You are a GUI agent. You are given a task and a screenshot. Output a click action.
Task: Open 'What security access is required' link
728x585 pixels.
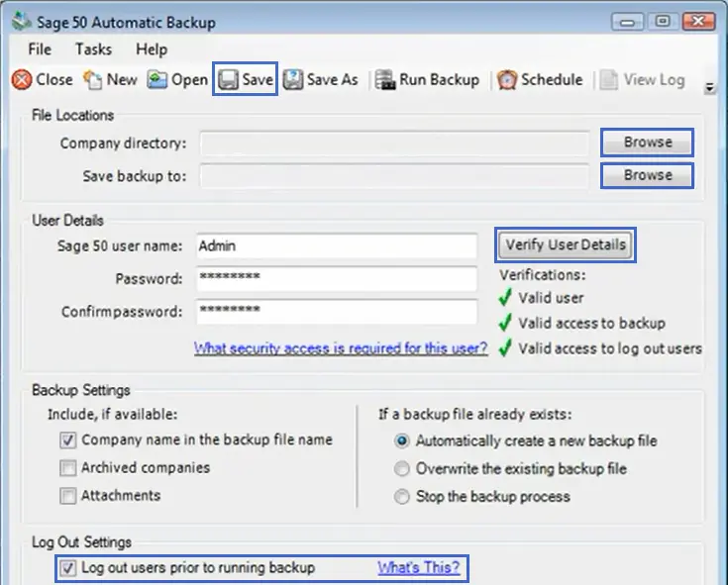click(341, 348)
